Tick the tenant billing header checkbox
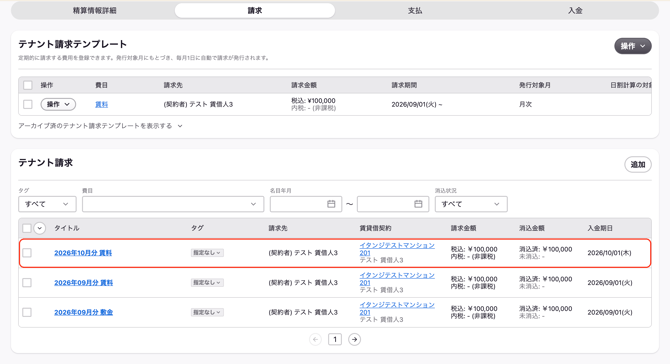The width and height of the screenshot is (670, 364). point(27,228)
